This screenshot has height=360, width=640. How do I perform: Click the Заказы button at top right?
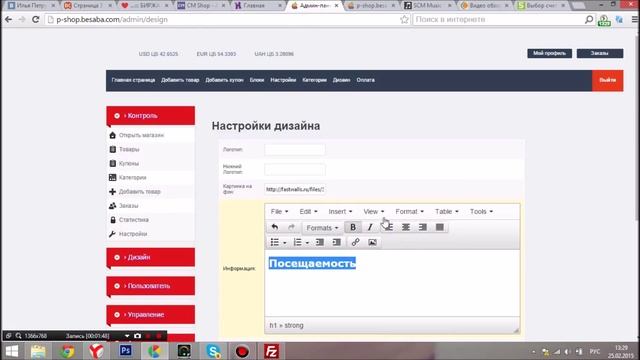pyautogui.click(x=600, y=53)
